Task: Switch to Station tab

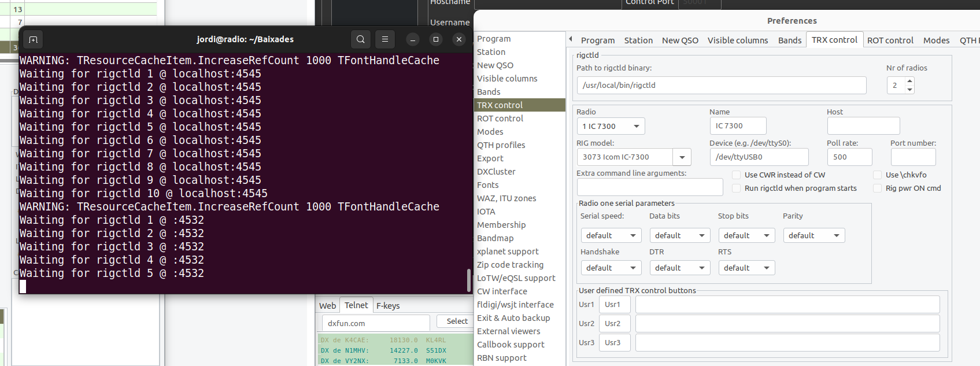Action: pyautogui.click(x=638, y=40)
